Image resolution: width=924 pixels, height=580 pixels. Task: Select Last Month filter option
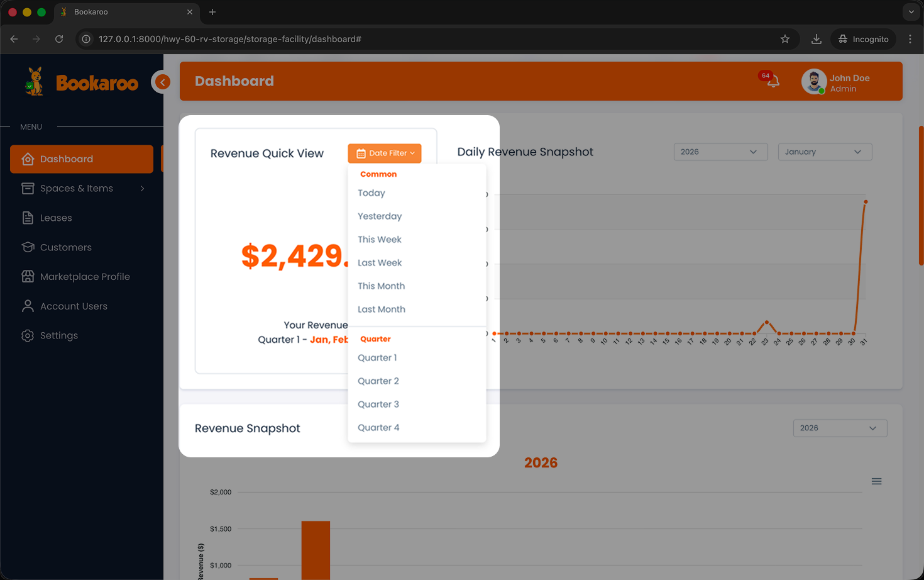(382, 310)
